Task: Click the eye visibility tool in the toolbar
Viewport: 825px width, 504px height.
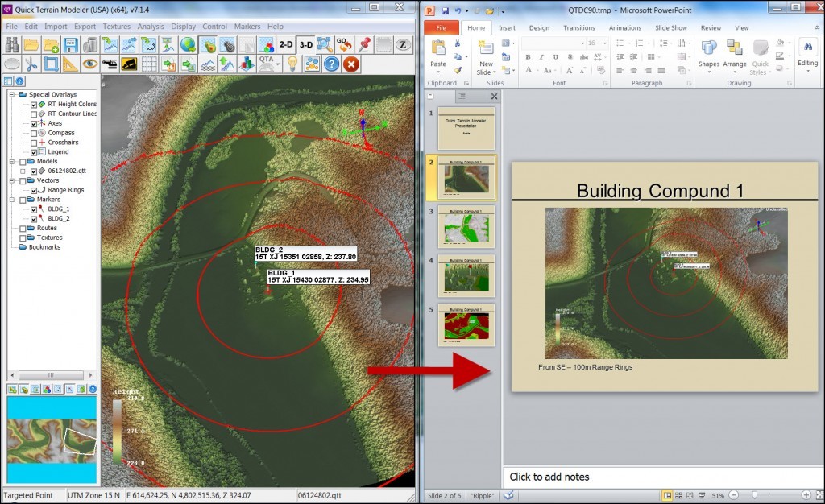Action: click(x=91, y=64)
